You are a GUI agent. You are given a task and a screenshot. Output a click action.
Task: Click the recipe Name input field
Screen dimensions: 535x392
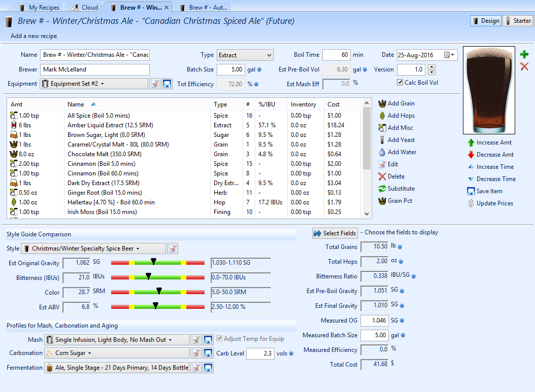95,55
